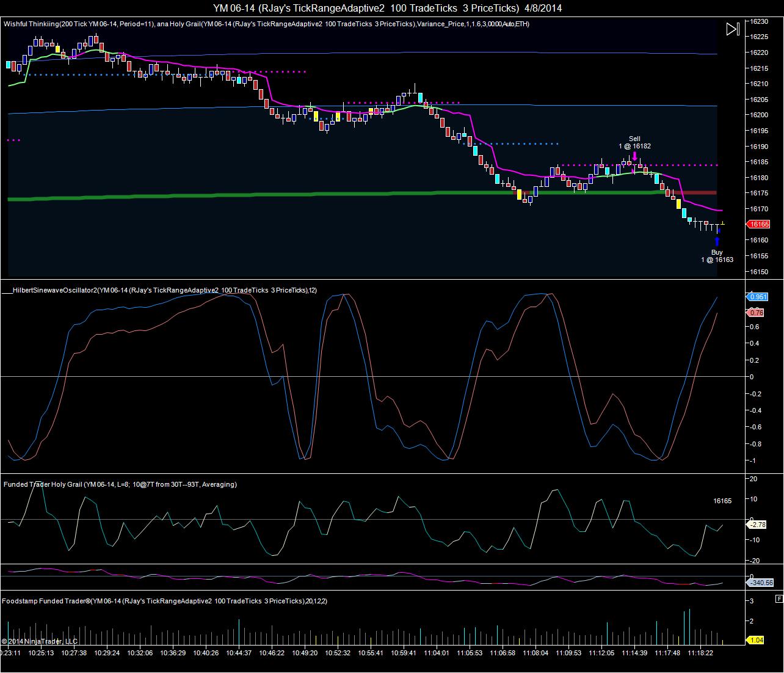Select the blue 0.951 sinewave value tag
The height and width of the screenshot is (673, 784).
click(x=757, y=297)
